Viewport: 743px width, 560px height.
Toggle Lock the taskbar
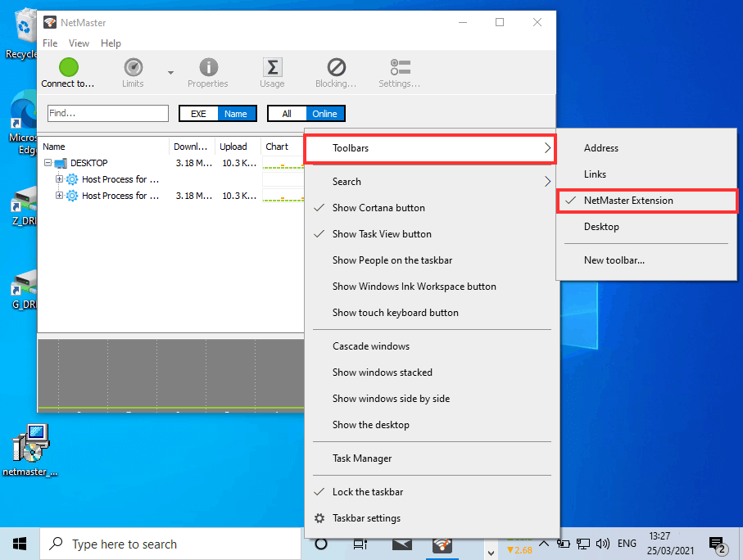pos(432,492)
